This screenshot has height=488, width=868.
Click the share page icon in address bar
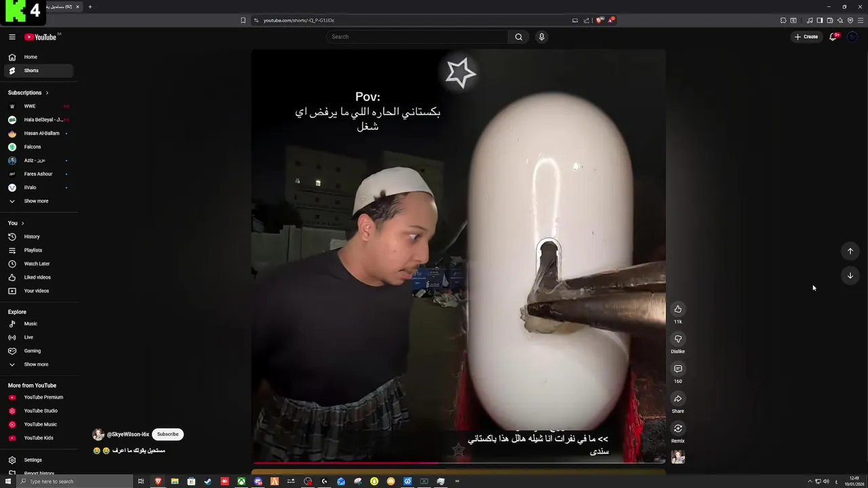[587, 20]
